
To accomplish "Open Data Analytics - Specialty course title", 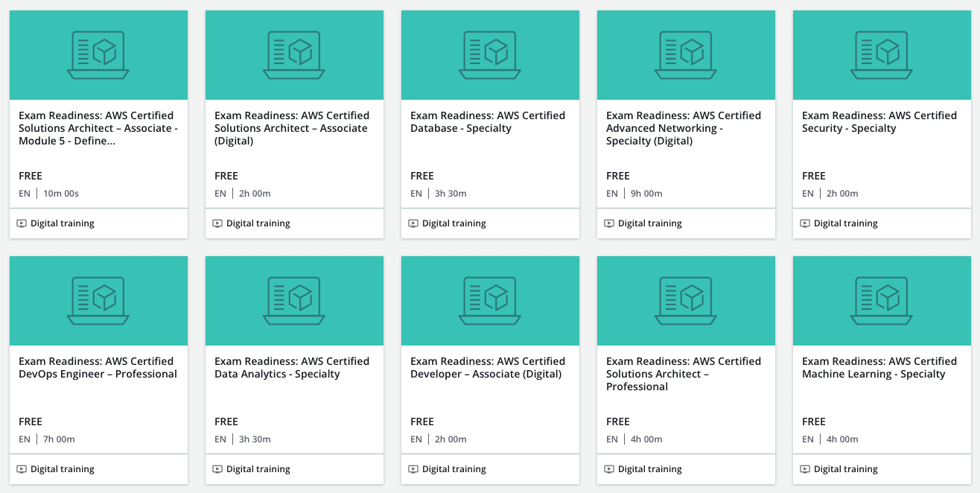I will point(292,368).
